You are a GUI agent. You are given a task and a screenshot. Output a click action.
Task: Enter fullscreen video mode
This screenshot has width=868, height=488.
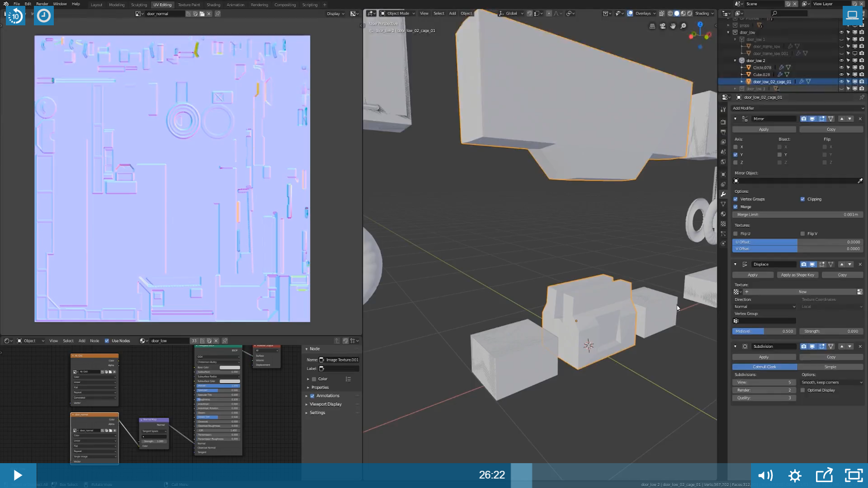854,475
